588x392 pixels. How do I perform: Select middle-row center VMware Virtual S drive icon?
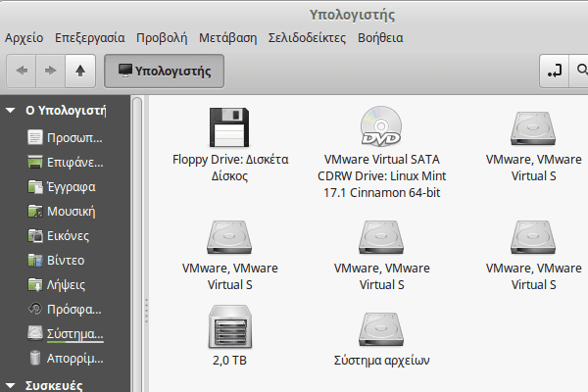(381, 237)
